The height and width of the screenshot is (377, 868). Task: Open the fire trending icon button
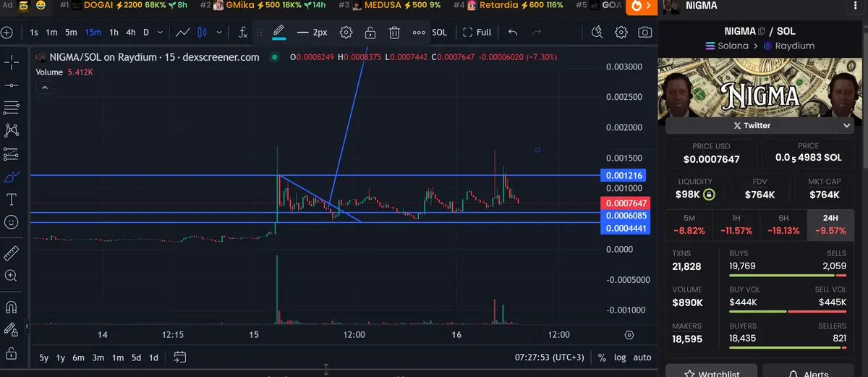coord(636,7)
